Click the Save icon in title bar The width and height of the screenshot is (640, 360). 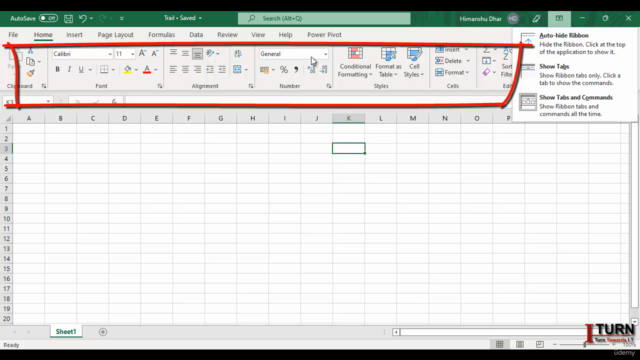(69, 18)
